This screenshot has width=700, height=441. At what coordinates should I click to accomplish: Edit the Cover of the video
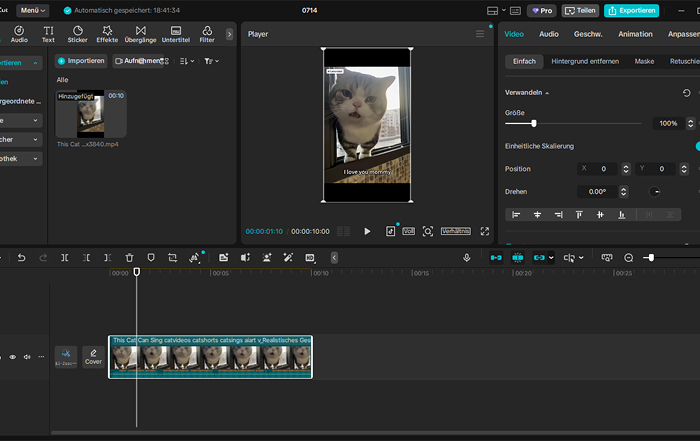93,357
